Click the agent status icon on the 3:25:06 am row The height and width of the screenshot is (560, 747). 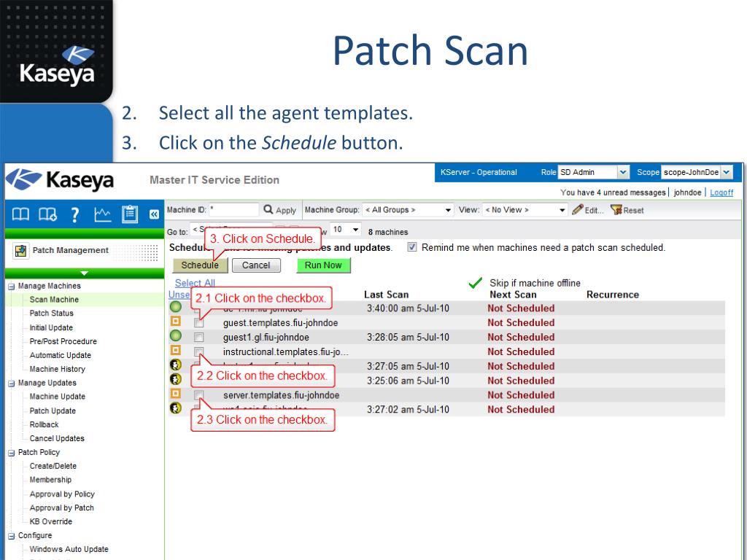176,379
